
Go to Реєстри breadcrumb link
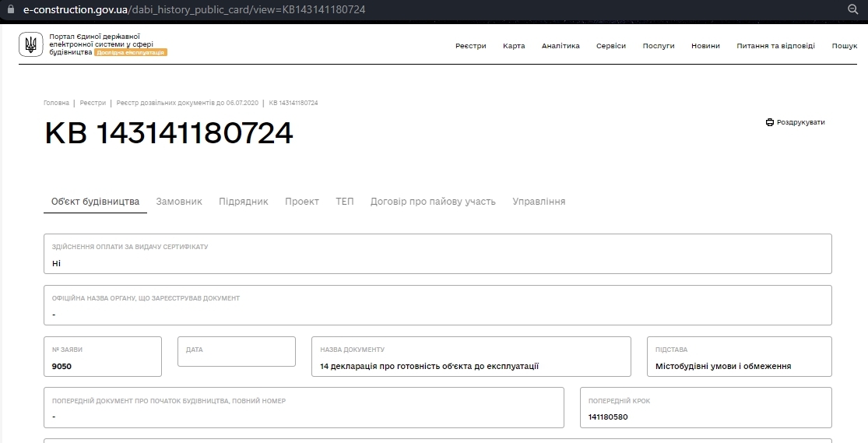(x=93, y=103)
